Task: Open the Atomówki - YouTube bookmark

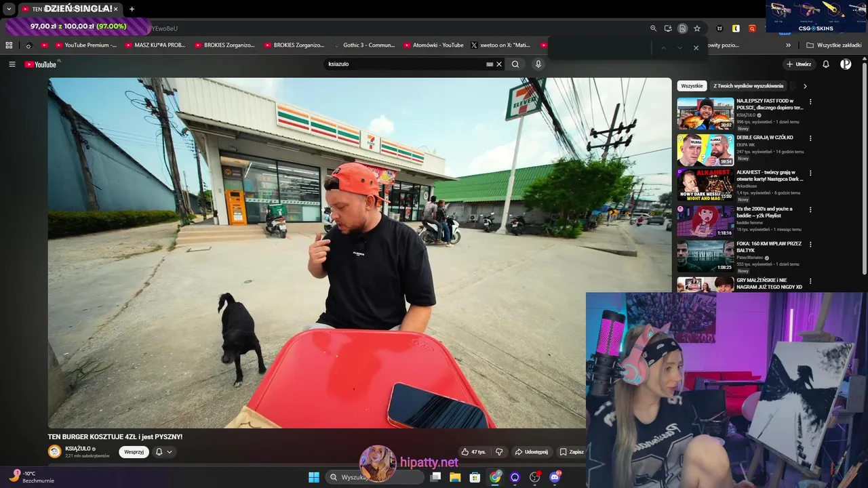Action: pos(433,45)
